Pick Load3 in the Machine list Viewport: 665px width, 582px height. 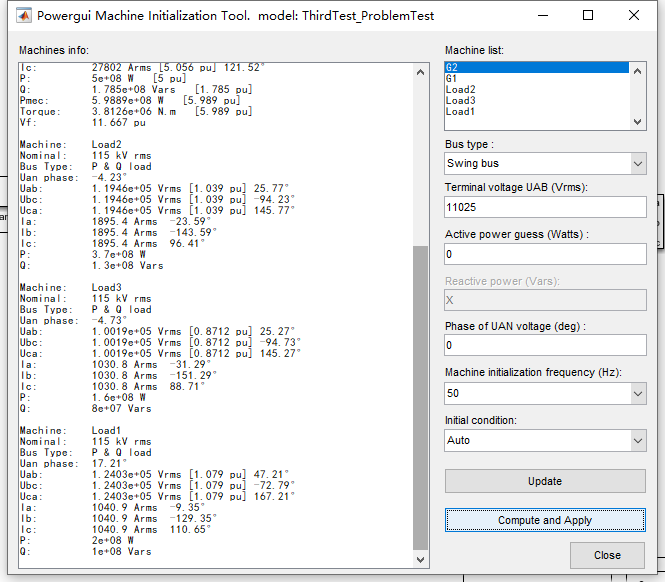click(x=536, y=100)
